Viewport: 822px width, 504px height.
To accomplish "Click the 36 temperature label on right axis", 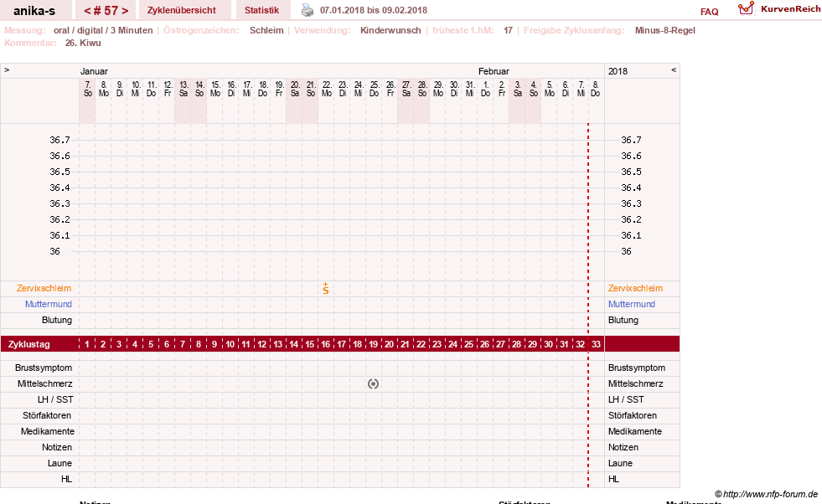I will [x=627, y=251].
